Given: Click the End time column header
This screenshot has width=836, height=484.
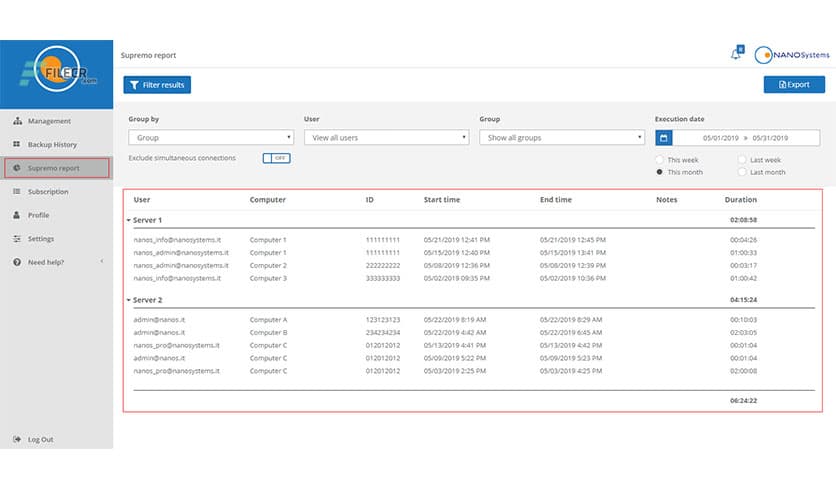Looking at the screenshot, I should [x=556, y=199].
